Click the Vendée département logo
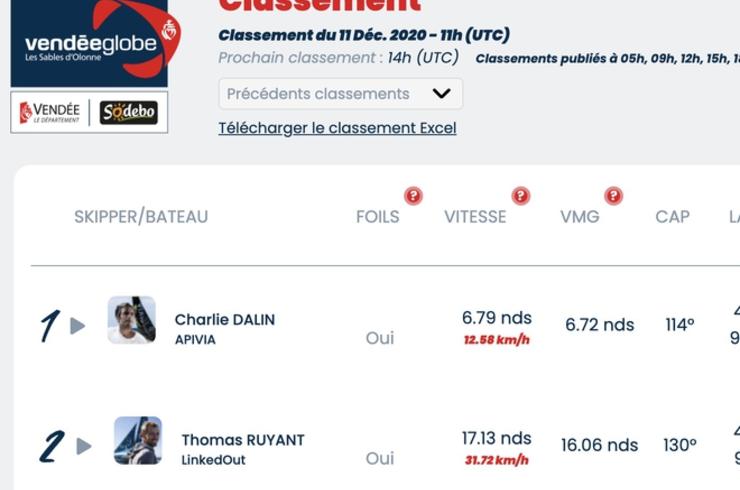Screen dimensions: 740x490 tap(50, 112)
